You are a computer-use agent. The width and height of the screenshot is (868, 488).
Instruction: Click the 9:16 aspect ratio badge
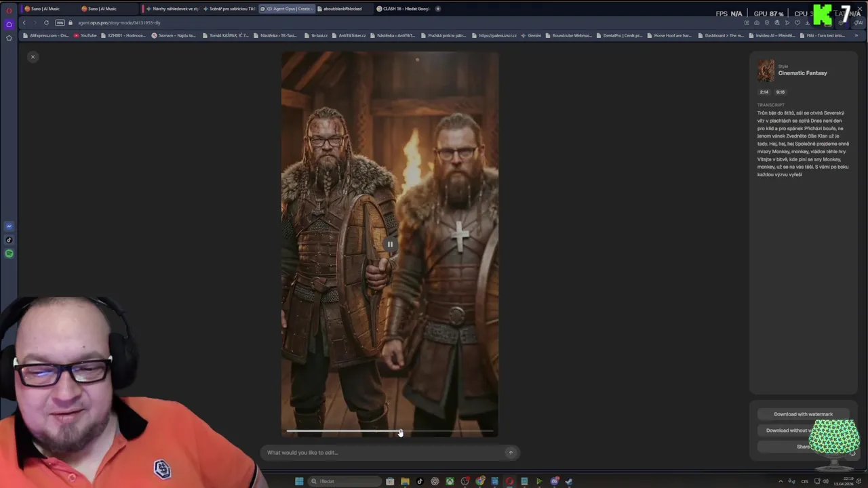pos(781,92)
